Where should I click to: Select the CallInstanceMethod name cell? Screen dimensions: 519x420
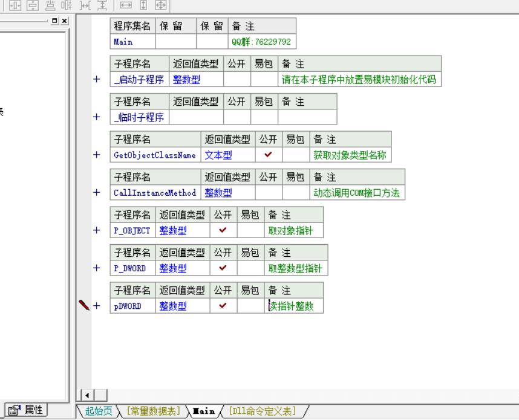(x=155, y=192)
